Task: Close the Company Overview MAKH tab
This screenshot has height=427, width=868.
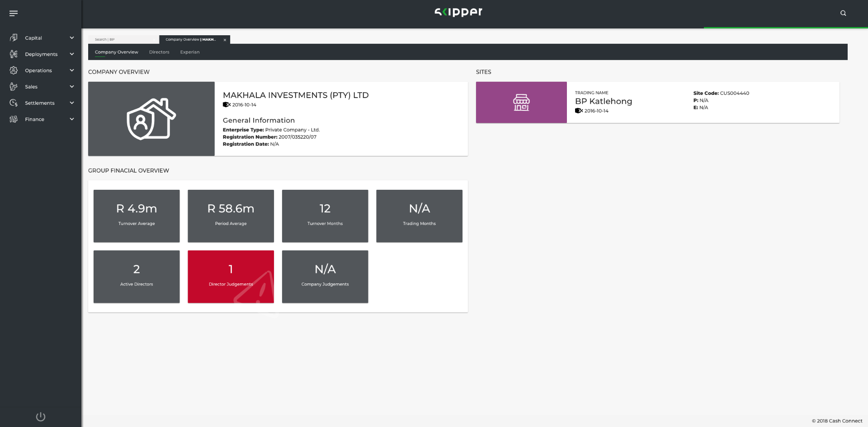Action: (x=225, y=40)
